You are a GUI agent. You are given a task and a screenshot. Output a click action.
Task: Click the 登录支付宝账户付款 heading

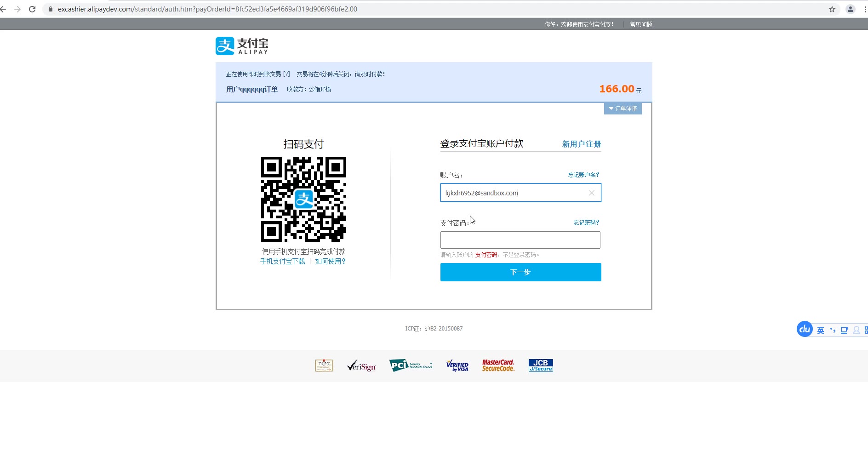(x=482, y=143)
